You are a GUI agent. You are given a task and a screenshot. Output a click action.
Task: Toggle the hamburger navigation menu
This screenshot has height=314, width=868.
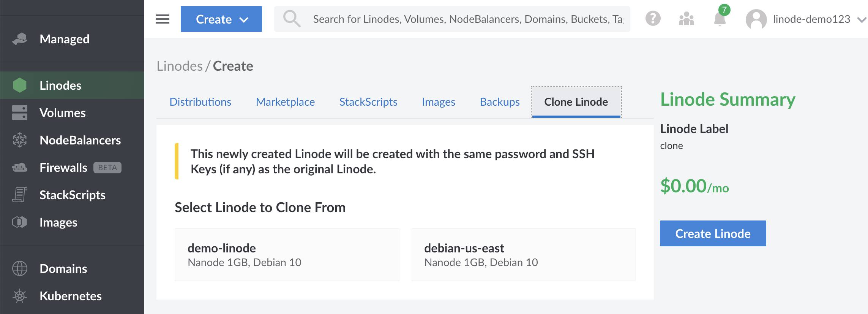point(163,19)
